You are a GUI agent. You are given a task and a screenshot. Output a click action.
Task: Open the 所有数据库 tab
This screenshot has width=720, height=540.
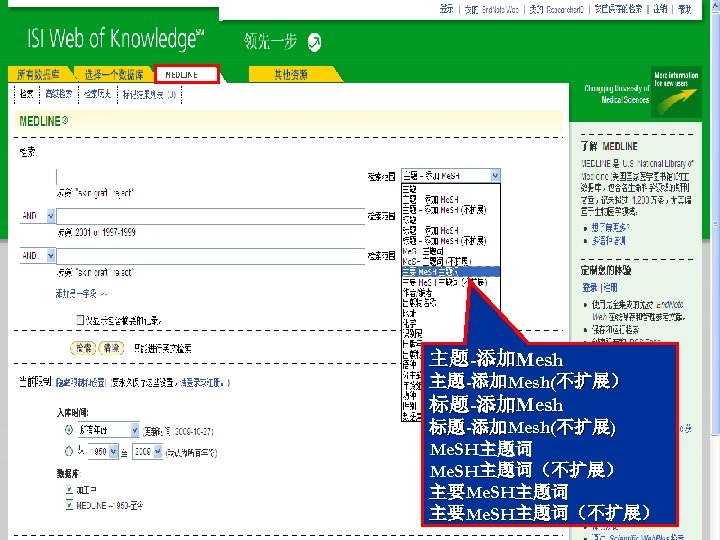pyautogui.click(x=39, y=74)
